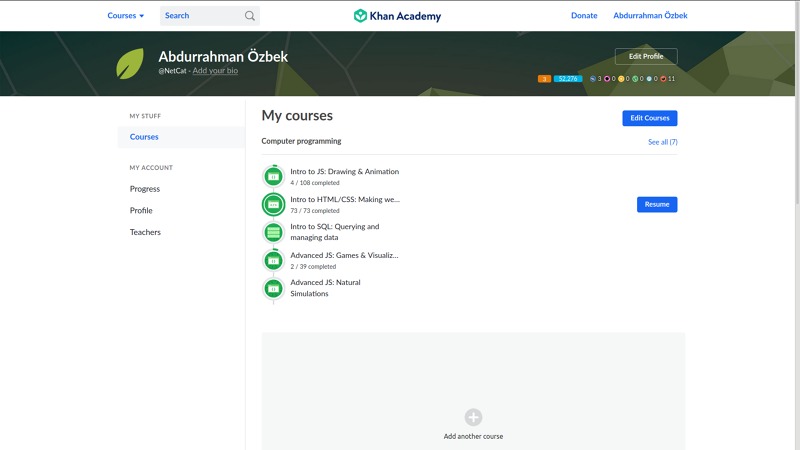The width and height of the screenshot is (800, 450).
Task: Click the Advanced JS Natural Simulations icon
Action: pos(273,289)
